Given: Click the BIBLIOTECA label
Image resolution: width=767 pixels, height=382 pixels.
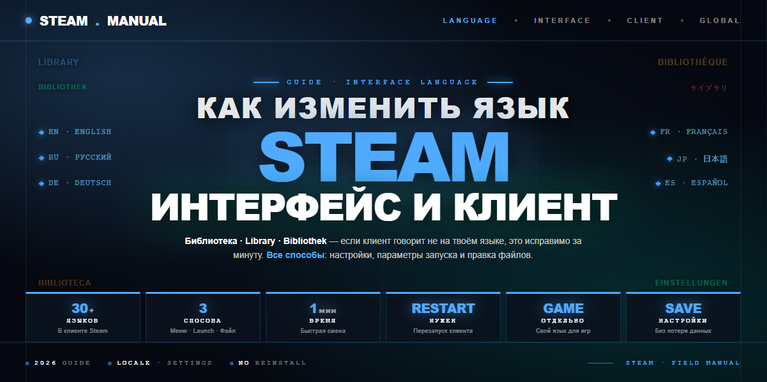Looking at the screenshot, I should [x=65, y=283].
